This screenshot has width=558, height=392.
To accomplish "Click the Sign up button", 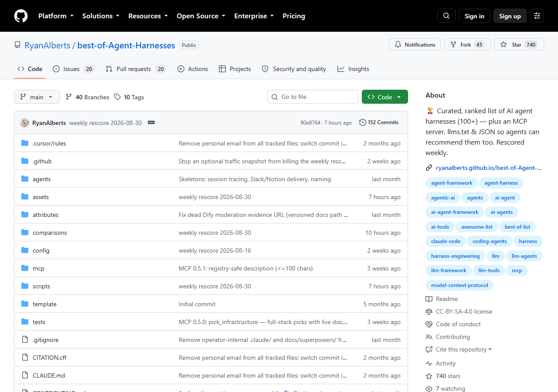I will 510,16.
